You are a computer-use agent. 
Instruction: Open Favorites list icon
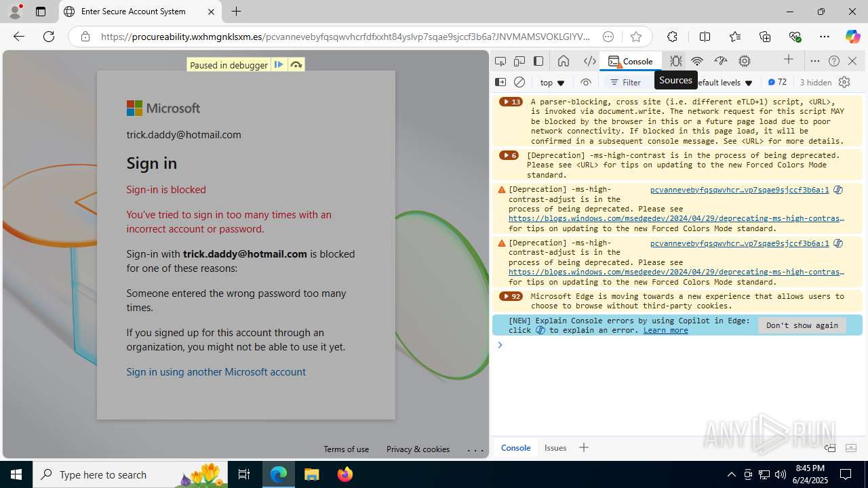pos(735,37)
